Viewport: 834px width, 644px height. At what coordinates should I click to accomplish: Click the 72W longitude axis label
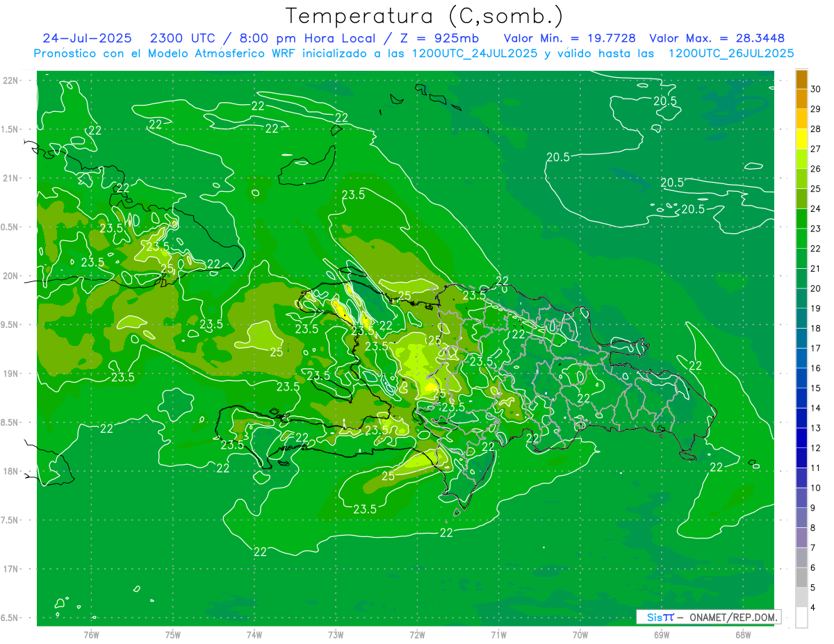(417, 635)
